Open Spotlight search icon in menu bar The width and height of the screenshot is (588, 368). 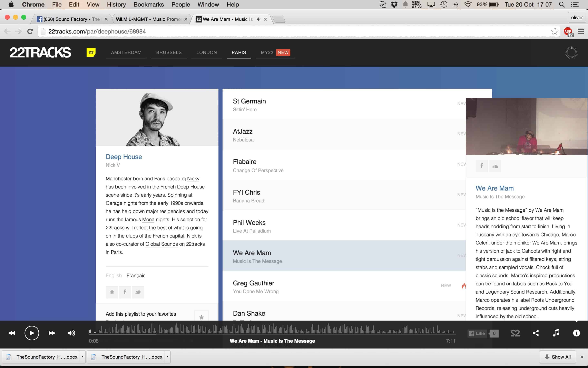coord(562,4)
